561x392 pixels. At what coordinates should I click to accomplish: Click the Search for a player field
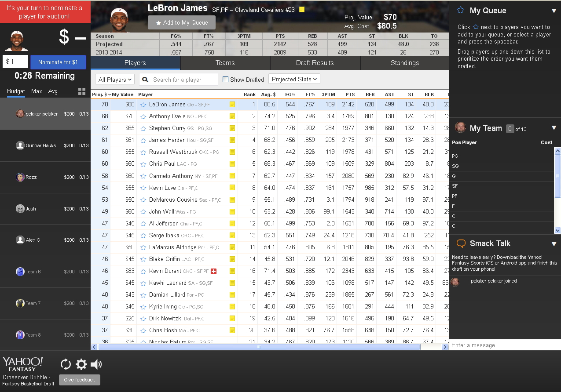pos(183,80)
